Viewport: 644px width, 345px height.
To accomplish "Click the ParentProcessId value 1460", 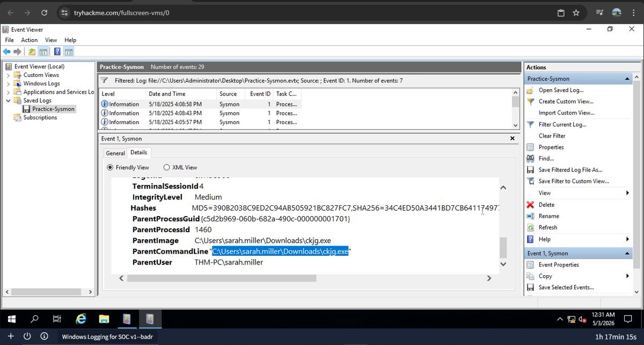I will coord(203,229).
